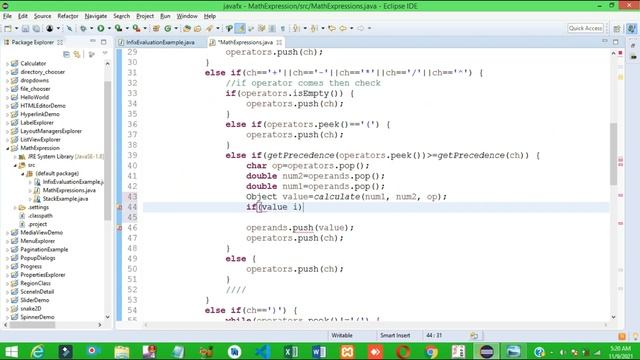The width and height of the screenshot is (640, 360).
Task: Click the Search flashlight toolbar icon
Action: pos(209,29)
